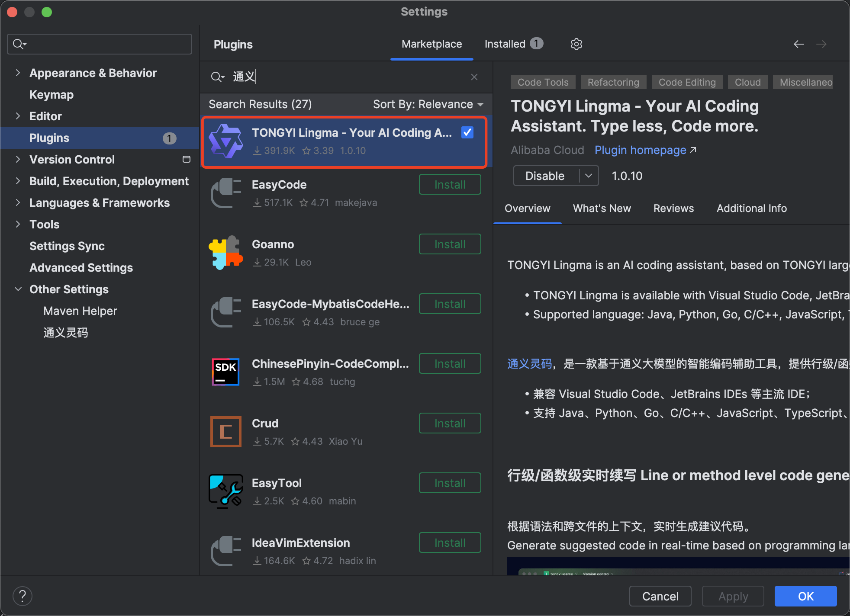
Task: Click the TONGYI Lingma plugin logo
Action: pyautogui.click(x=225, y=141)
